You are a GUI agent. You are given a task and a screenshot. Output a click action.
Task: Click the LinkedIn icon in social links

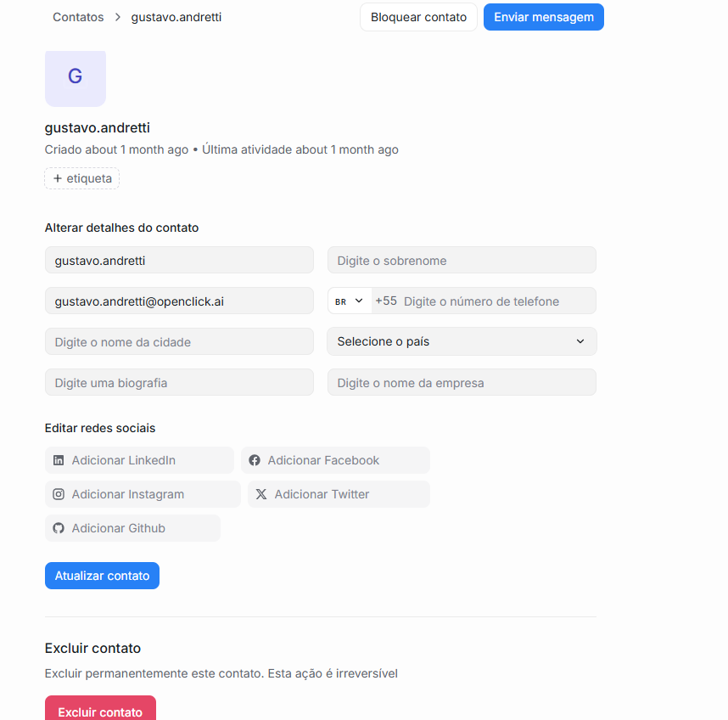tap(59, 460)
